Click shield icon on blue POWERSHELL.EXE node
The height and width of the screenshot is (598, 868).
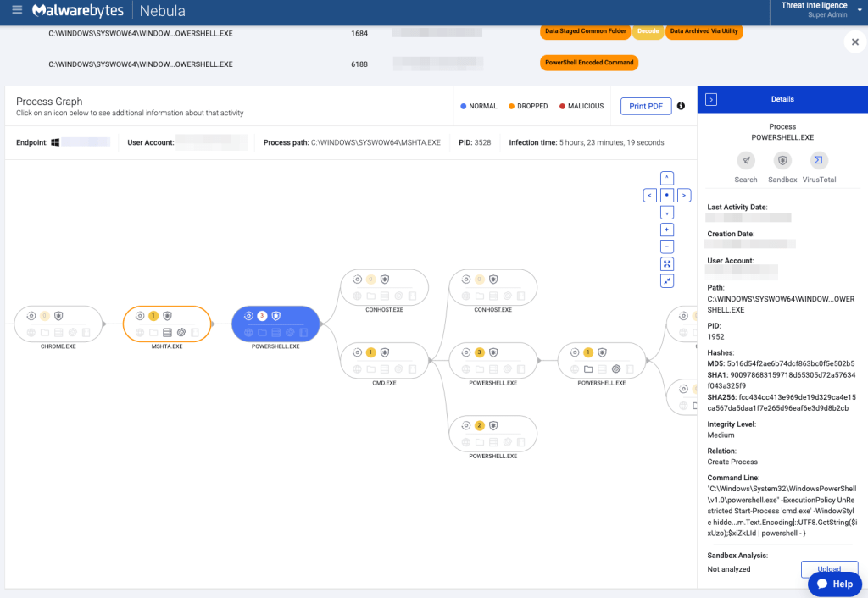tap(275, 316)
